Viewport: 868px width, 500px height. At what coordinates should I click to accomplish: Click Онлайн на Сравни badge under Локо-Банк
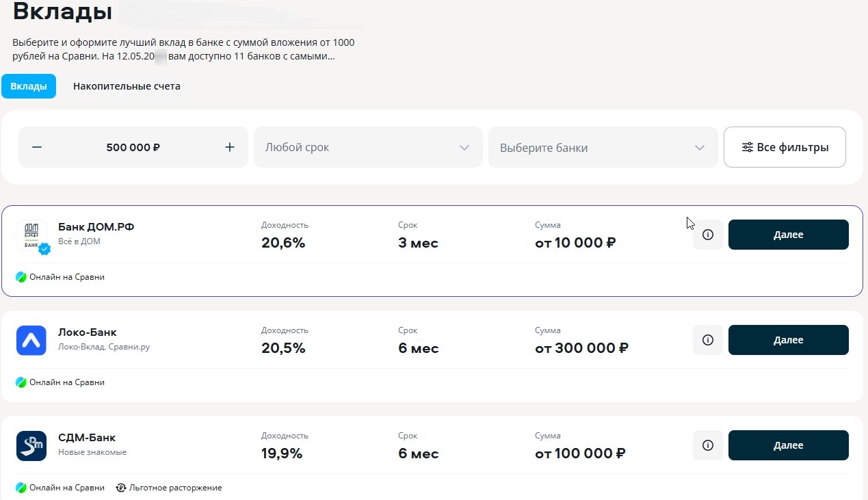coord(60,382)
